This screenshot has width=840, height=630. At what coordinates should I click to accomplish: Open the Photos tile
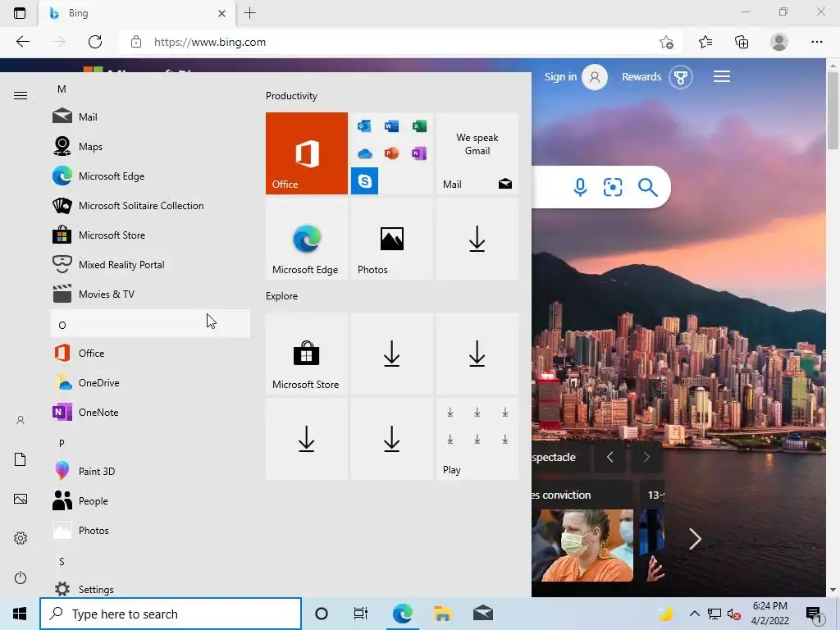coord(391,239)
